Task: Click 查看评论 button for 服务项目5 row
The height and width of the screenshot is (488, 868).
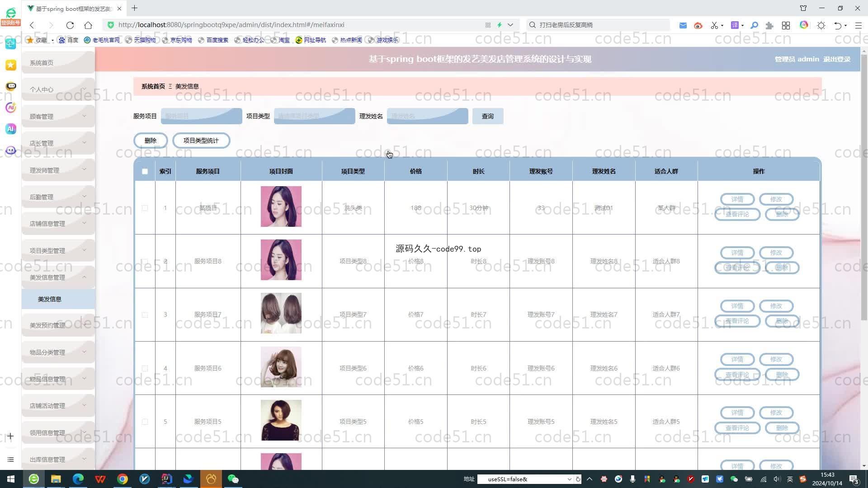Action: 737,427
